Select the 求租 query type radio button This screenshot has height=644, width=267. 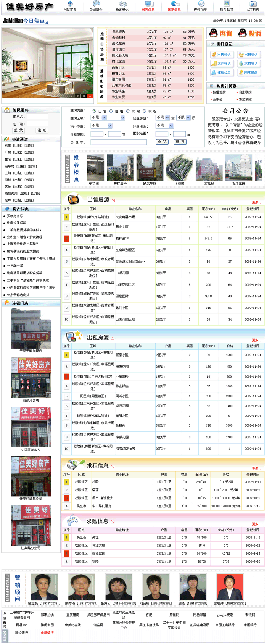(145, 111)
